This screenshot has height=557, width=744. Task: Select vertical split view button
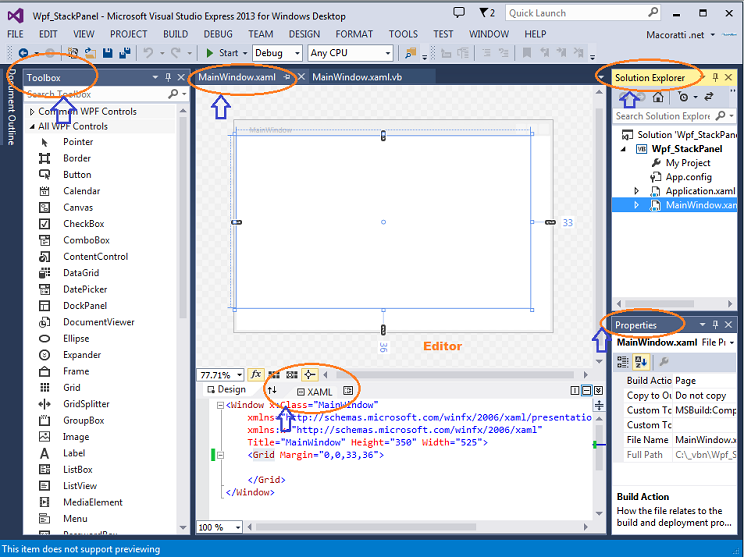pyautogui.click(x=575, y=390)
